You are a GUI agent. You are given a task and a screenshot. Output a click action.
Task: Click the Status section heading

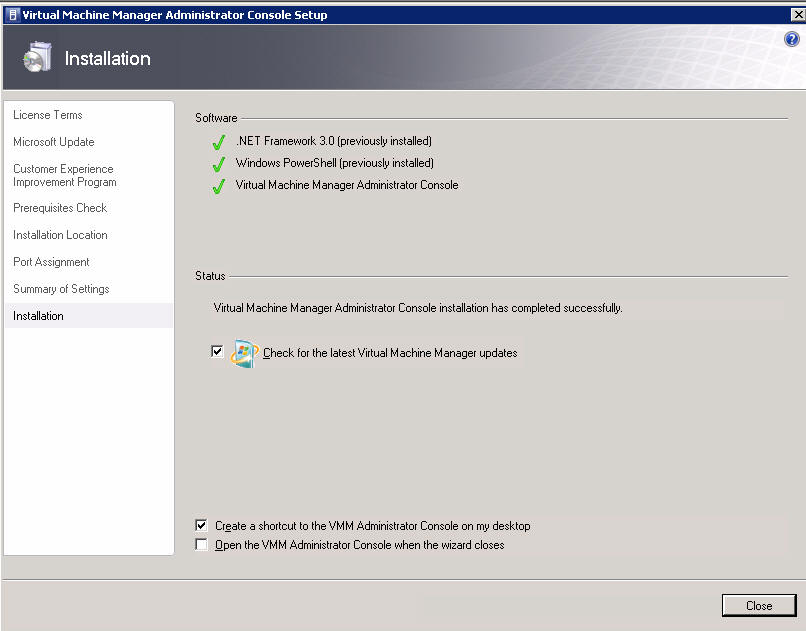(210, 276)
